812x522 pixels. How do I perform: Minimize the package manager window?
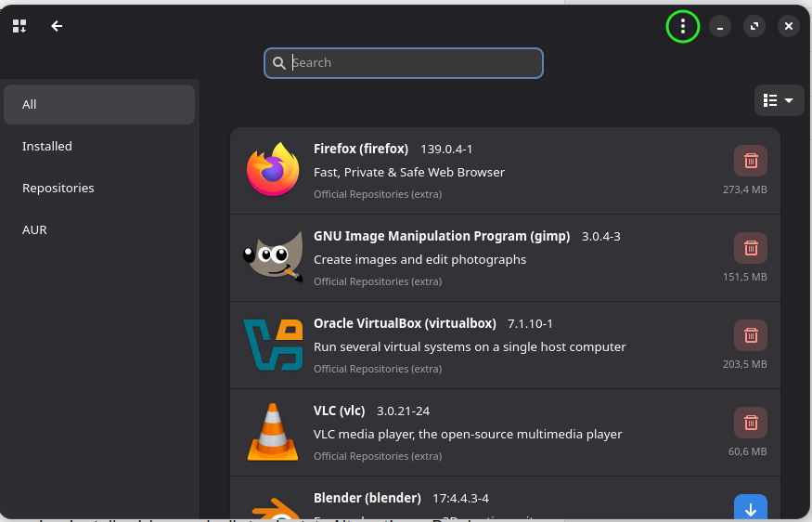pyautogui.click(x=720, y=26)
